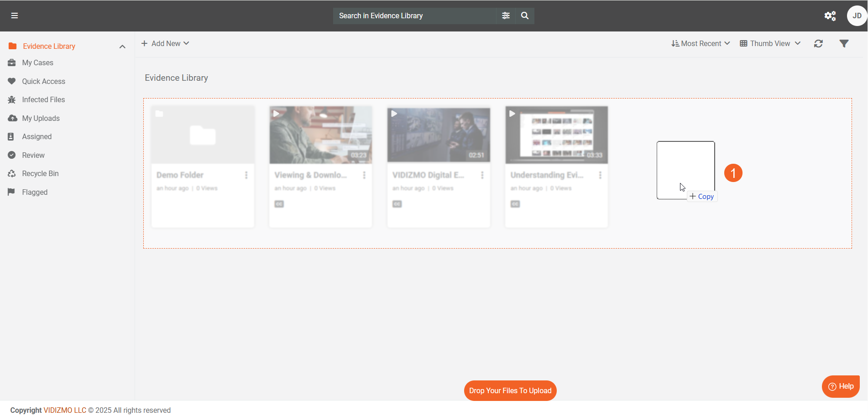The width and height of the screenshot is (868, 416).
Task: Focus the Search in Evidence Library field
Action: coord(414,16)
